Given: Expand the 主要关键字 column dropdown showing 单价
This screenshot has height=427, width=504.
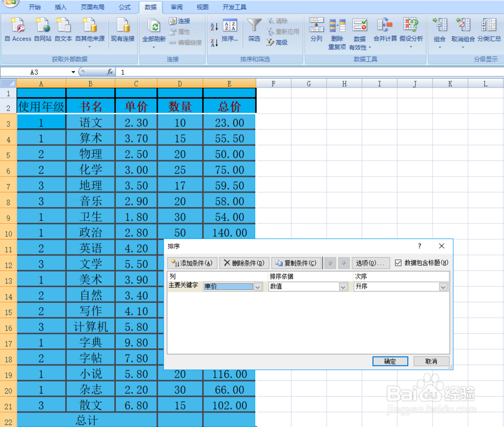Looking at the screenshot, I should click(x=258, y=287).
